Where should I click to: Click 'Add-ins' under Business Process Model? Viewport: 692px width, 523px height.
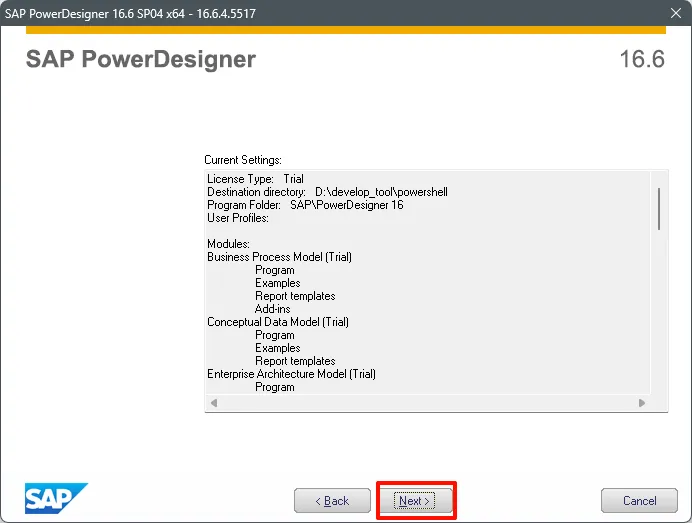(273, 309)
